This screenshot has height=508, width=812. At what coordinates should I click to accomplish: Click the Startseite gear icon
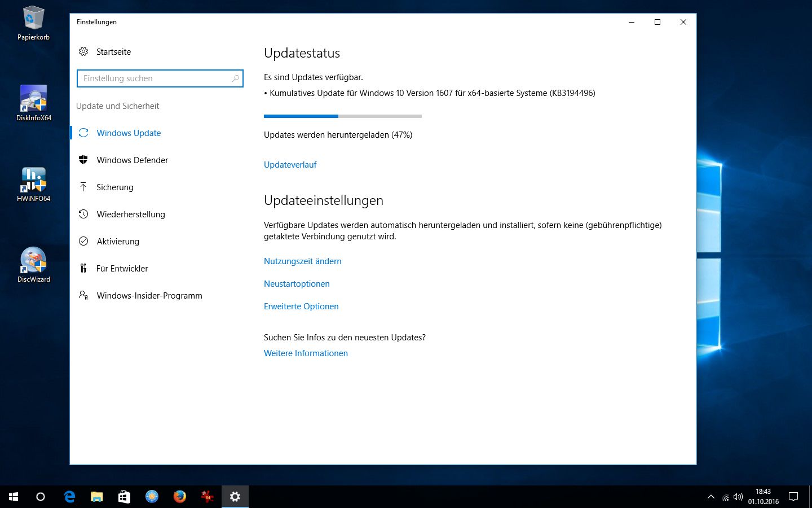[x=83, y=51]
